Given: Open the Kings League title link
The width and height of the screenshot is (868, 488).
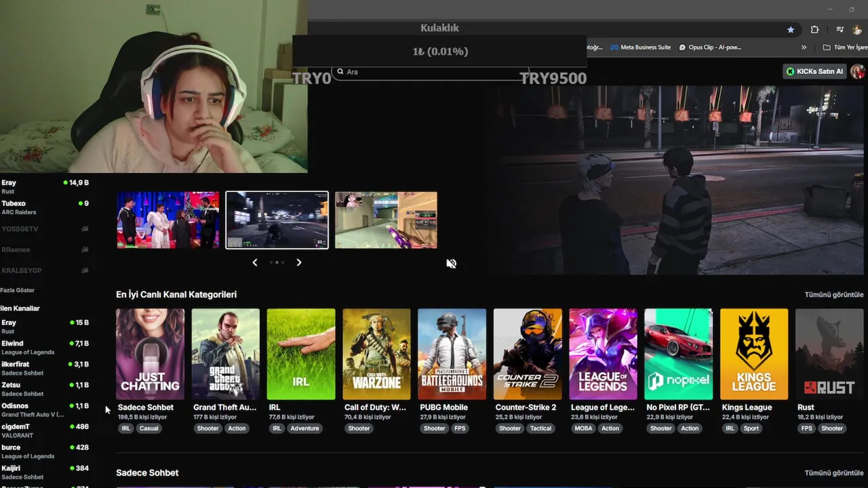Looking at the screenshot, I should click(747, 407).
